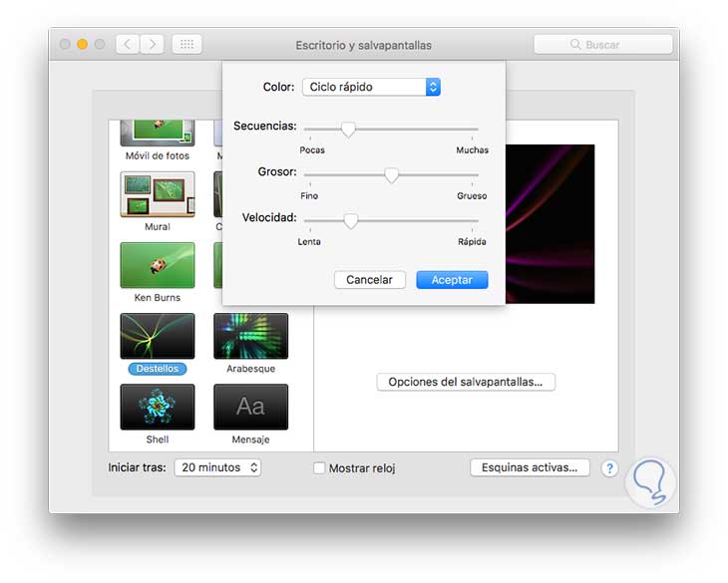Viewport: 728px width, 583px height.
Task: Adjust the Velocidad slider handle
Action: (x=351, y=221)
